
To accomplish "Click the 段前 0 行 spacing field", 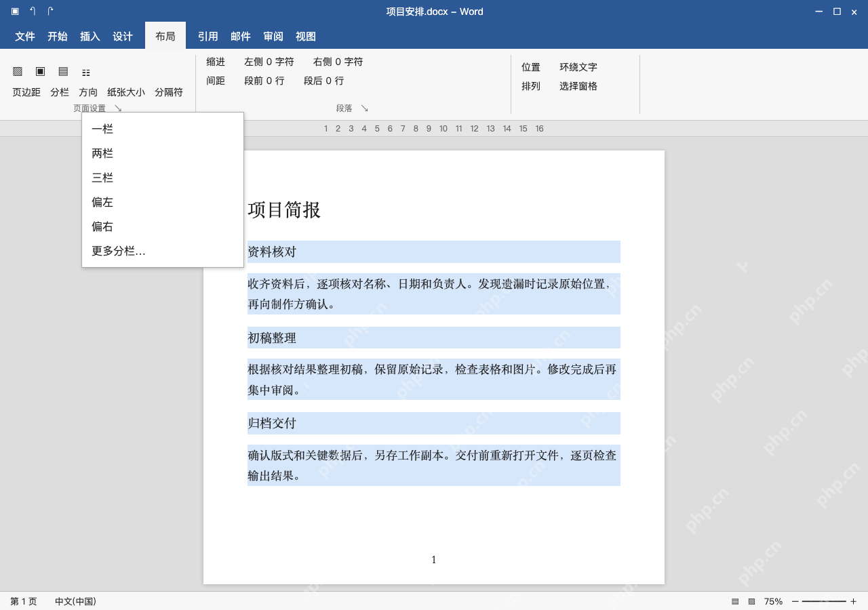I will tap(264, 81).
